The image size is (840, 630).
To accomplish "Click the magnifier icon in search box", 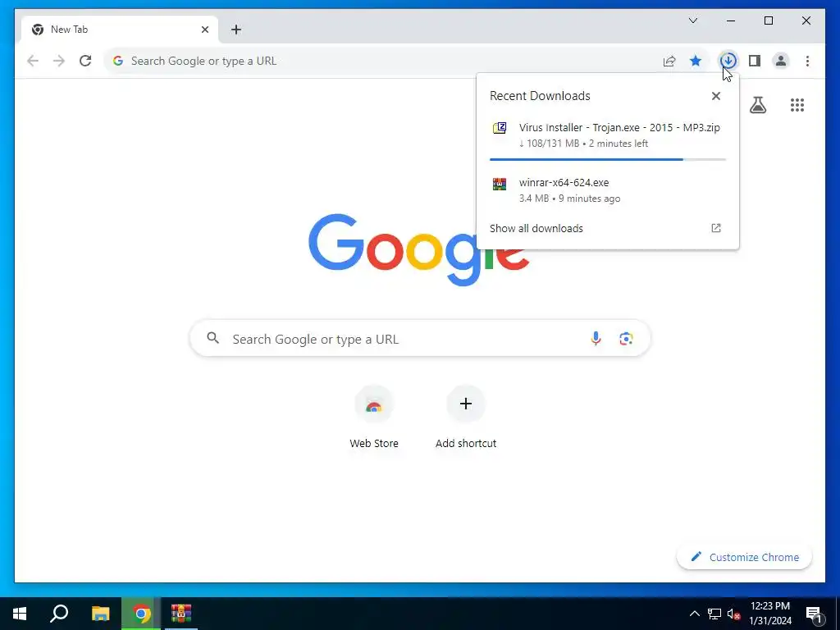I will pyautogui.click(x=212, y=338).
